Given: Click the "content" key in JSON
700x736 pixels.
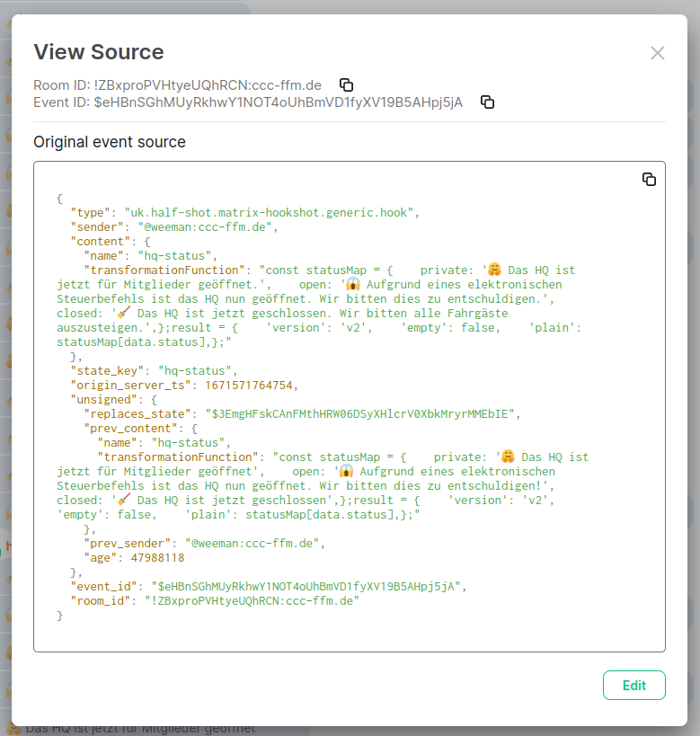Looking at the screenshot, I should pyautogui.click(x=101, y=242).
